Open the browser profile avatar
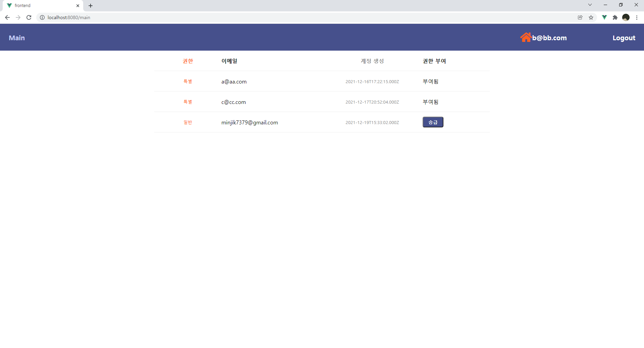The image size is (644, 348). coord(626,17)
